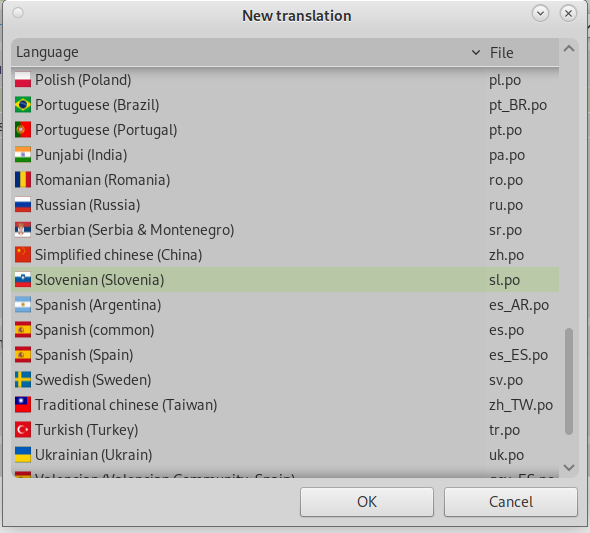The width and height of the screenshot is (590, 533).
Task: Click scrollbar up arrow
Action: pyautogui.click(x=569, y=49)
